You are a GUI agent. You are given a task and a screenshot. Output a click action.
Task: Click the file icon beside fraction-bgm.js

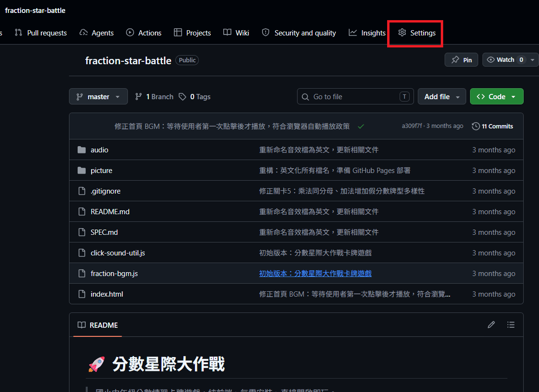[x=82, y=273]
